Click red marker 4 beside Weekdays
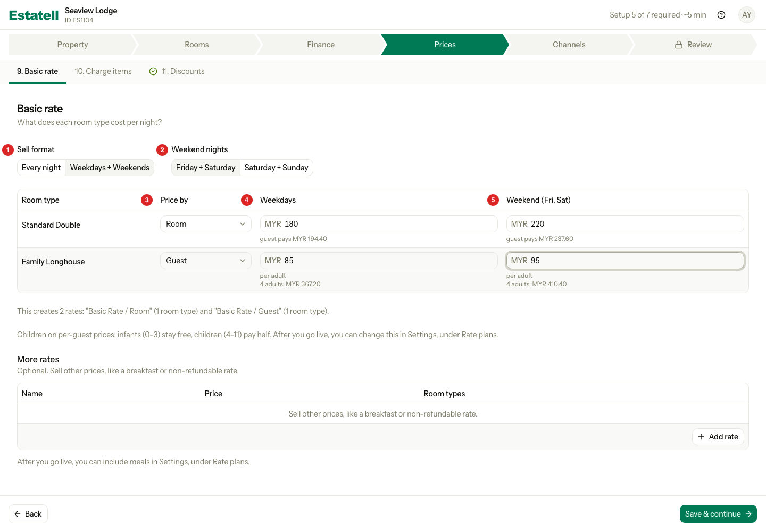The image size is (766, 532). (x=247, y=200)
